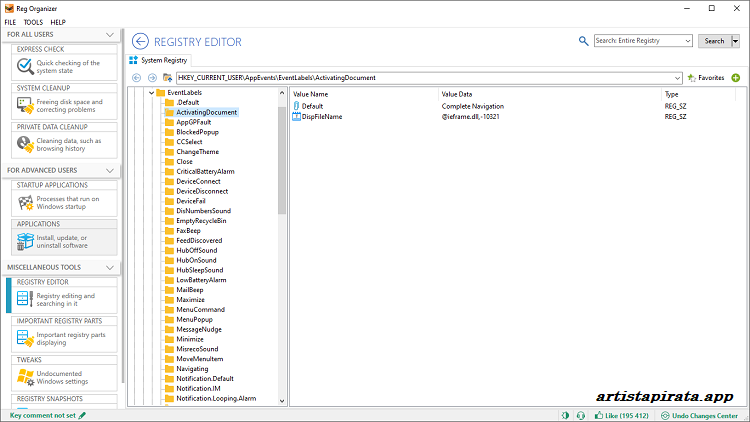Navigate back with address bar left arrow
This screenshot has height=422, width=750.
click(136, 78)
